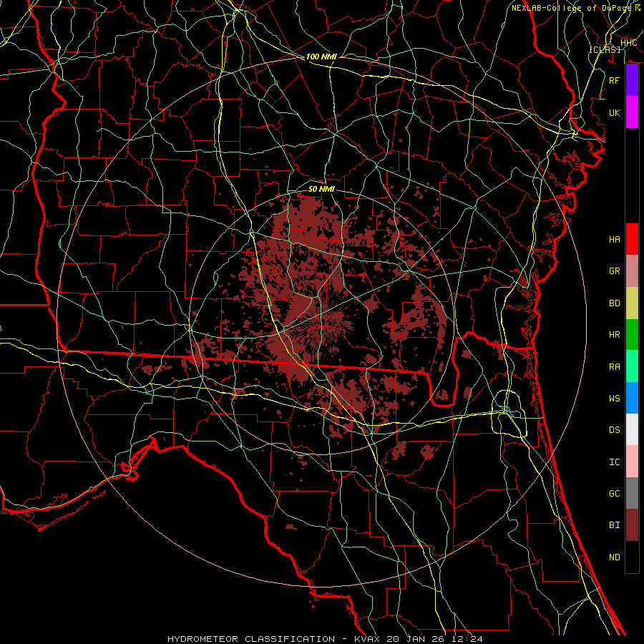Click the RA legend label
Screen dimensions: 644x644
coord(615,366)
